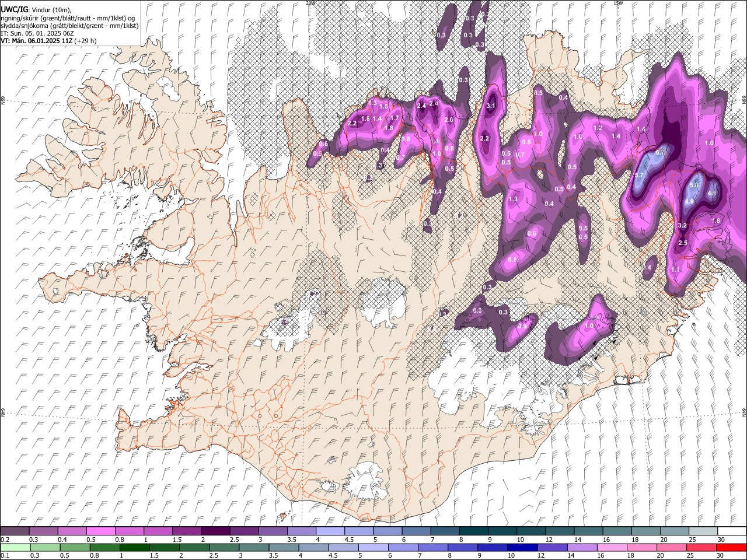747x560 pixels.
Task: Click the 0.1 tick label in the rain legend
Action: 5,556
